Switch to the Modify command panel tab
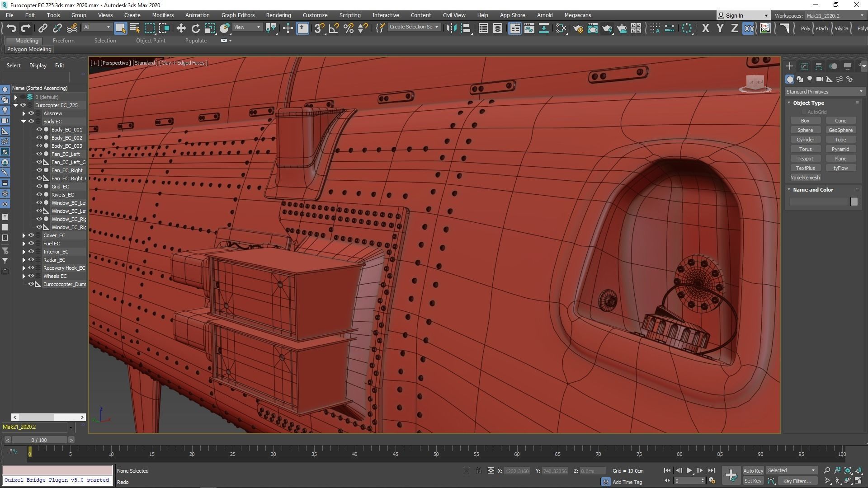 point(804,66)
